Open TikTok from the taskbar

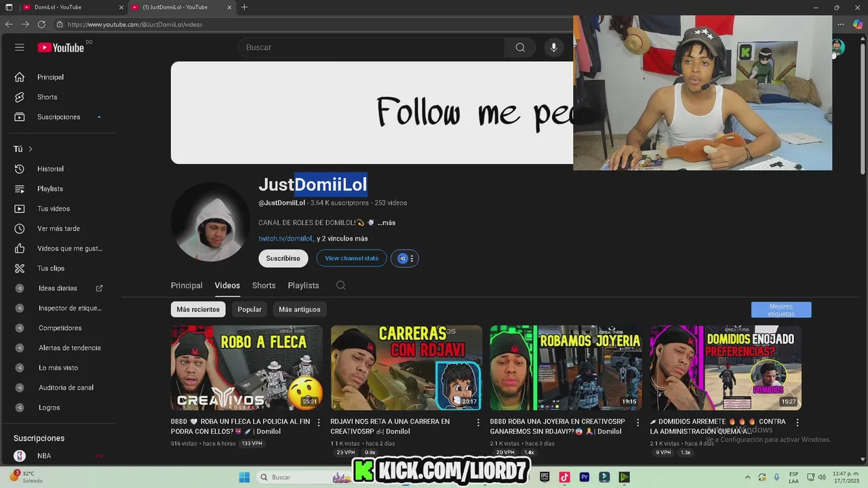(x=564, y=477)
